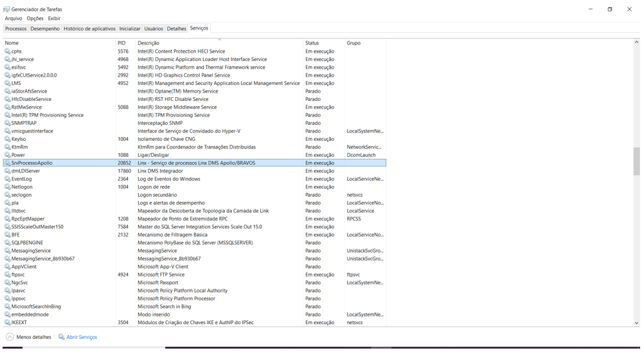This screenshot has width=644, height=355.
Task: Switch to the Processos tab
Action: (15, 29)
